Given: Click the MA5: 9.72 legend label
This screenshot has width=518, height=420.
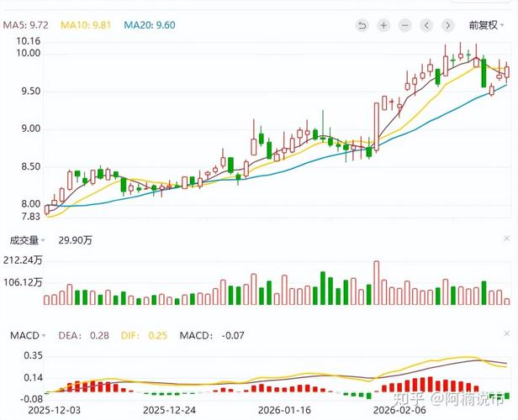Looking at the screenshot, I should (x=27, y=25).
